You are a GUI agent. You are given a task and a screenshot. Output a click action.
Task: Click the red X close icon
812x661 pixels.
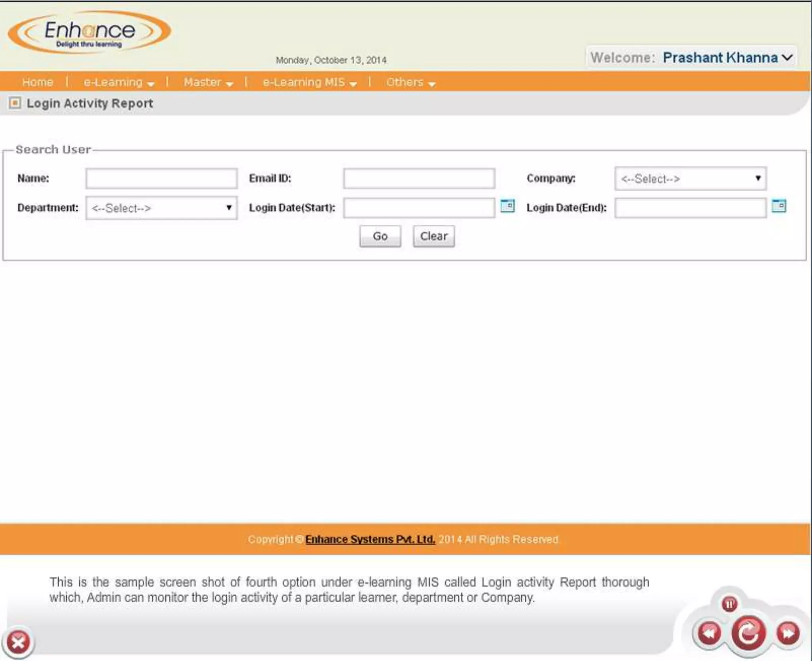pyautogui.click(x=18, y=642)
